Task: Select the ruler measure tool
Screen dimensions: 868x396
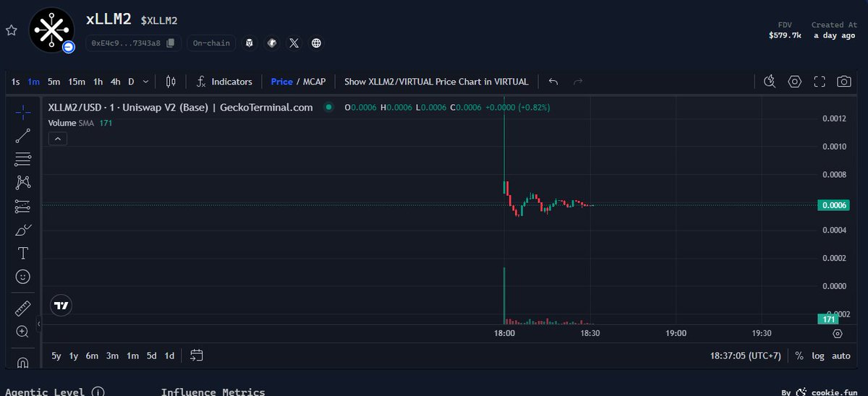Action: 22,309
